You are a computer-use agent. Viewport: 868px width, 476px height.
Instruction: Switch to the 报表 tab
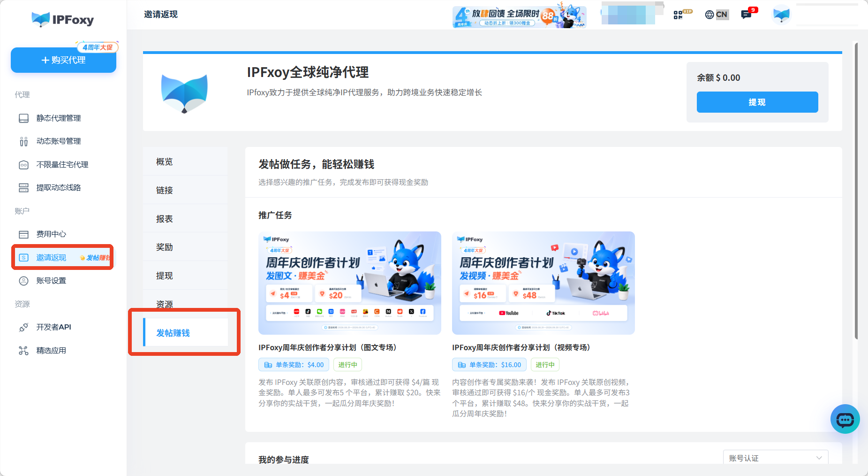[x=185, y=219]
